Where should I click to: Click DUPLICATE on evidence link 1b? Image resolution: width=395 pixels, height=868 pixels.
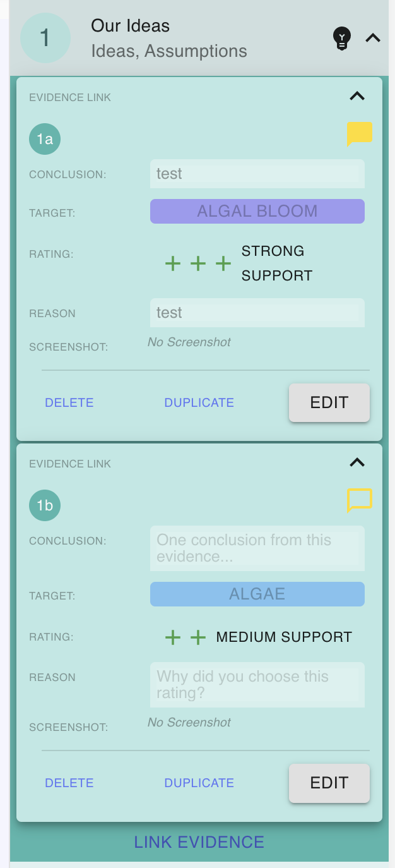(x=199, y=783)
